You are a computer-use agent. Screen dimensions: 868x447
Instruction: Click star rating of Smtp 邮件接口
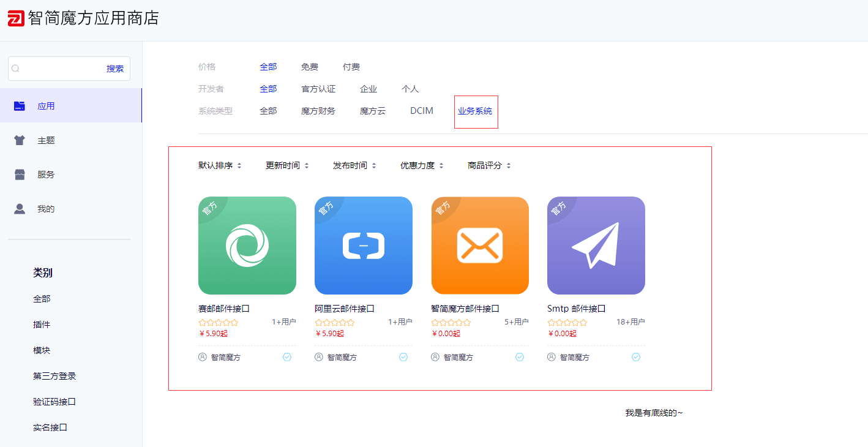567,323
